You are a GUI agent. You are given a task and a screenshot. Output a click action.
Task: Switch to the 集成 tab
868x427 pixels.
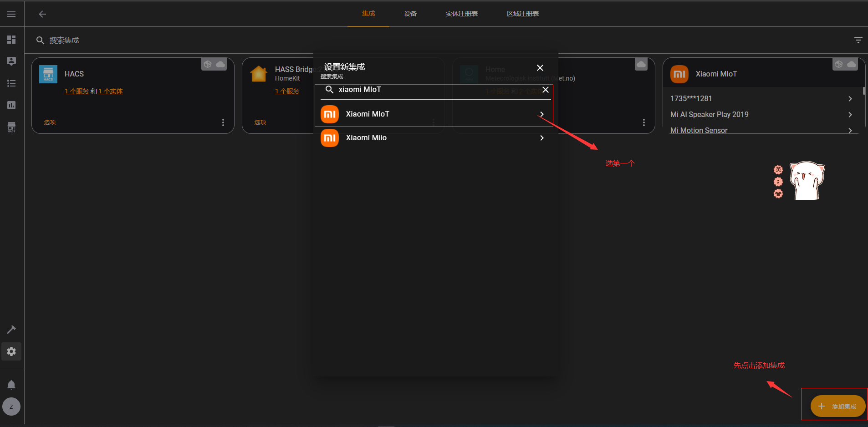(368, 14)
